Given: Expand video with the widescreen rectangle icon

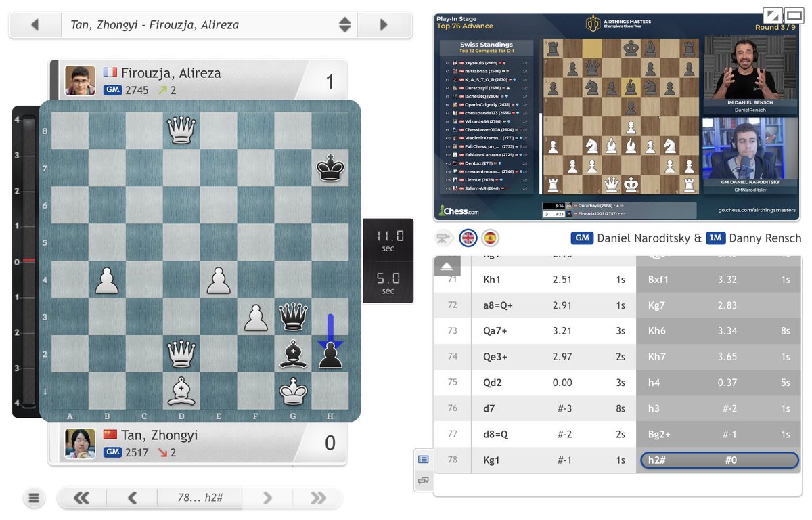Looking at the screenshot, I should click(793, 16).
